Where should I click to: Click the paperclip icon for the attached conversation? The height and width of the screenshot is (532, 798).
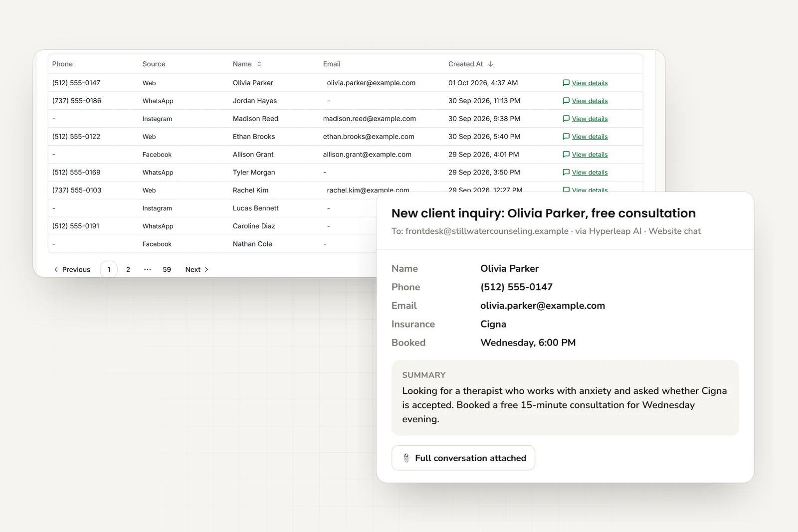[406, 458]
